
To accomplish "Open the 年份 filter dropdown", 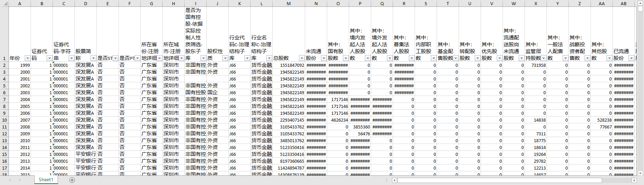I will coord(27,58).
